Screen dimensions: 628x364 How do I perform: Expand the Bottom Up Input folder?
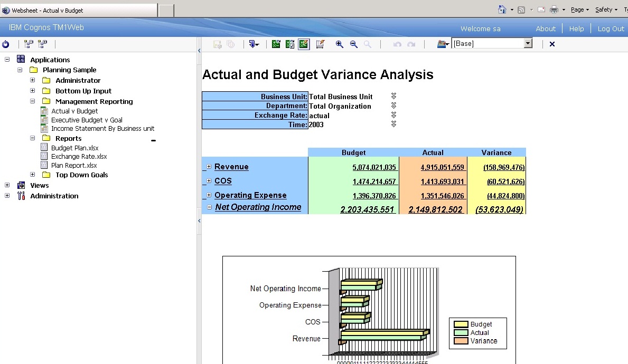coord(32,90)
